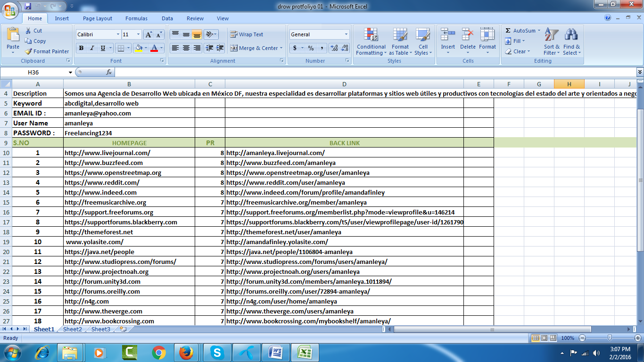Click the Comma Style icon
This screenshot has width=644, height=362.
(x=322, y=48)
